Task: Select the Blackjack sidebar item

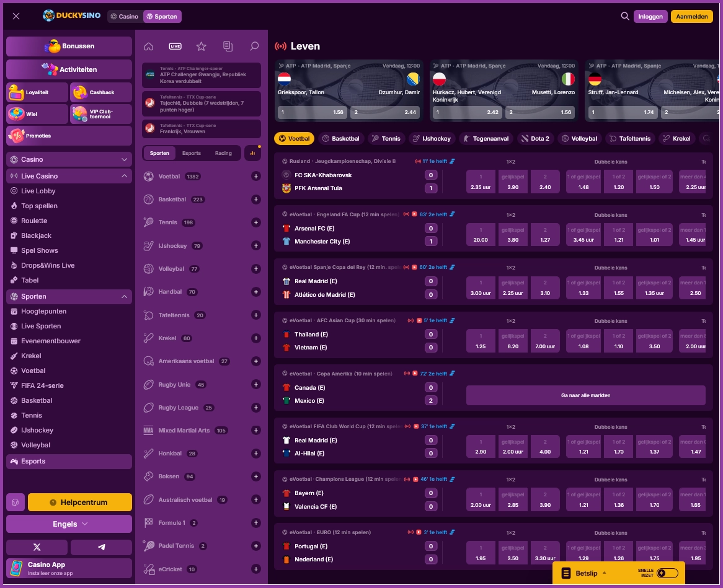Action: (x=36, y=235)
